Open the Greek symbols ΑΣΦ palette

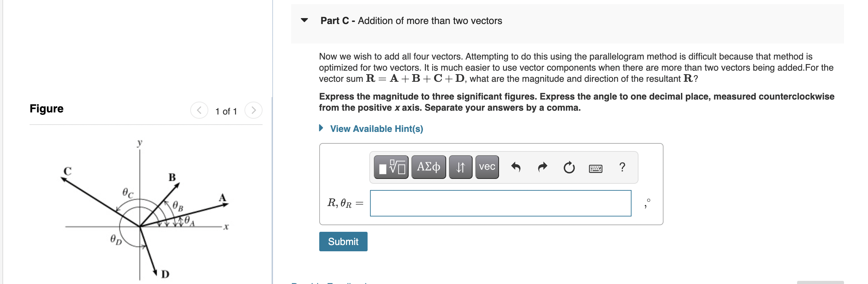428,167
